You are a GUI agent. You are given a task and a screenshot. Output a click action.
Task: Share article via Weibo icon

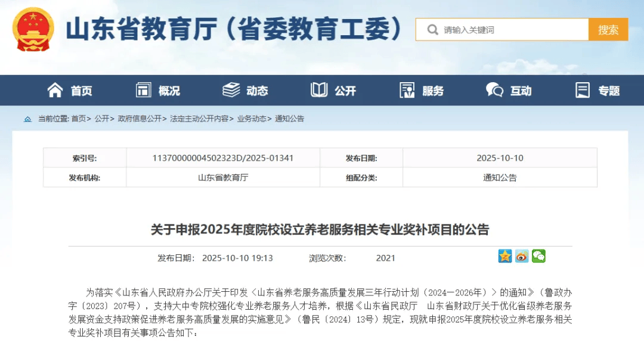tap(522, 257)
